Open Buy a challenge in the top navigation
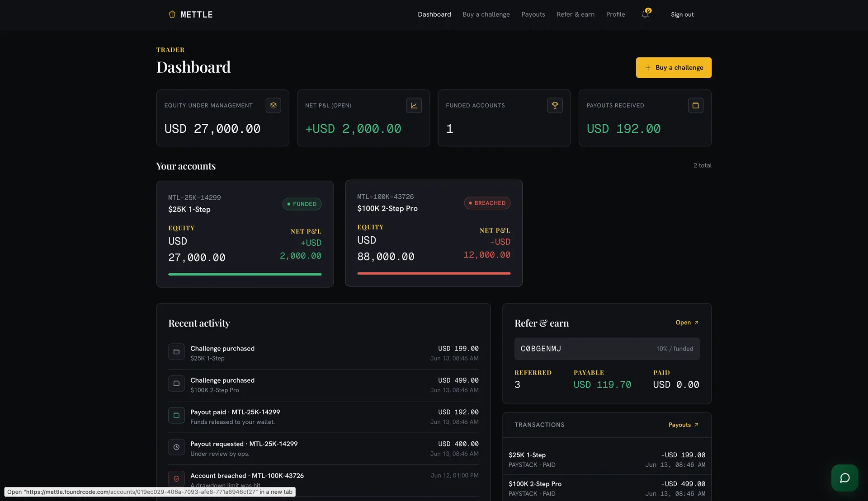This screenshot has width=868, height=501. [x=486, y=14]
